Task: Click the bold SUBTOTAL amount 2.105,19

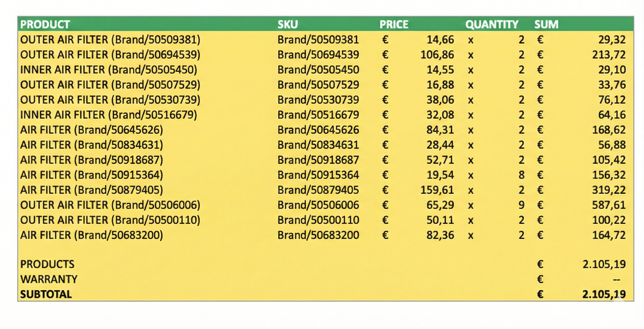Action: click(x=604, y=294)
